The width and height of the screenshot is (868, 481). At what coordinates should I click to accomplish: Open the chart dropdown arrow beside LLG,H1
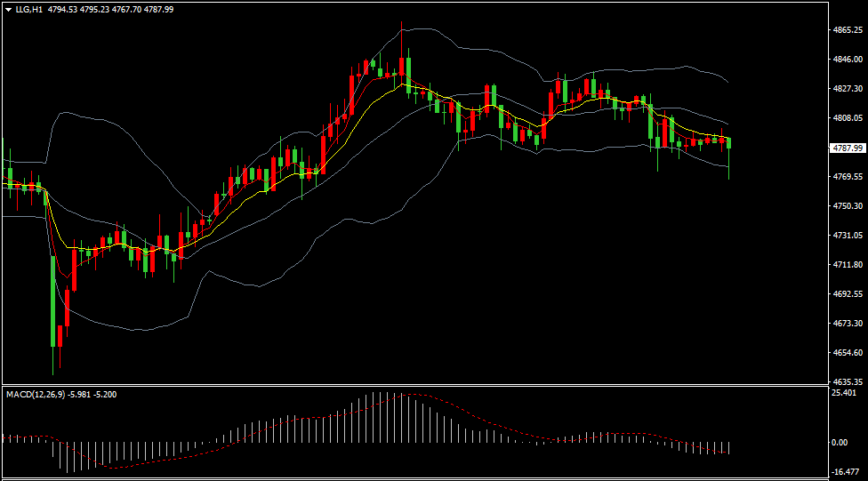coord(8,9)
